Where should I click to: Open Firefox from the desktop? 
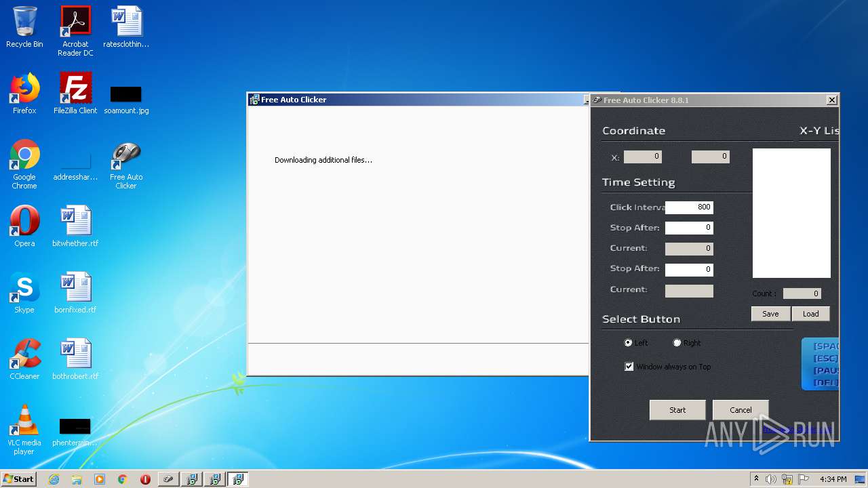[x=24, y=94]
